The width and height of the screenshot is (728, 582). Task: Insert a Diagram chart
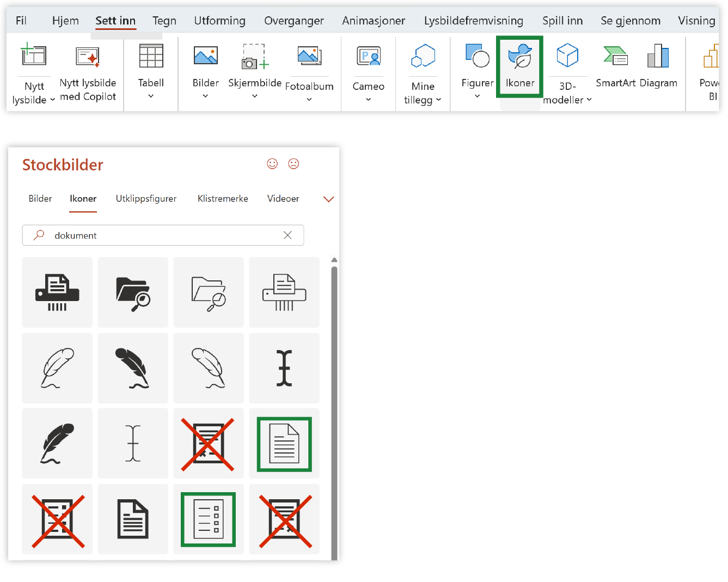click(658, 65)
